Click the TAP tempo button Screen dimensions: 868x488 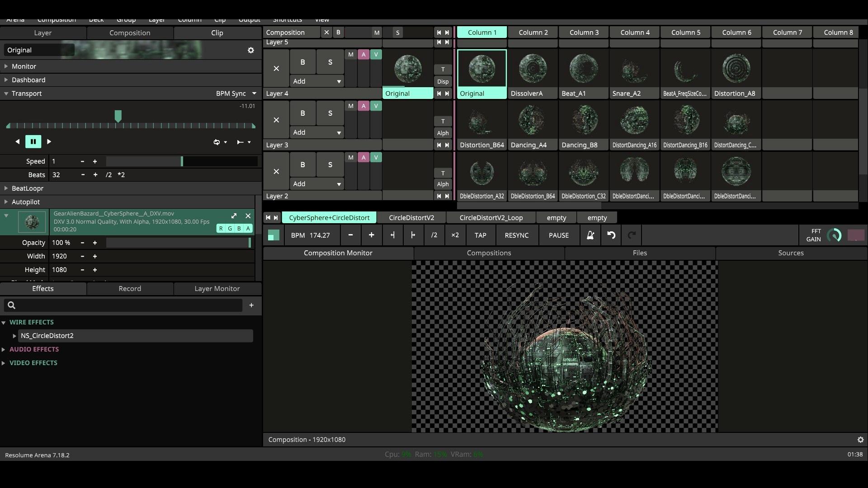(x=480, y=235)
